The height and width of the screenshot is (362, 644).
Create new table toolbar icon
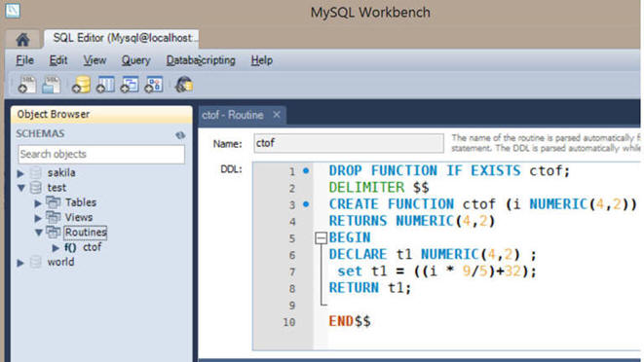pyautogui.click(x=105, y=85)
